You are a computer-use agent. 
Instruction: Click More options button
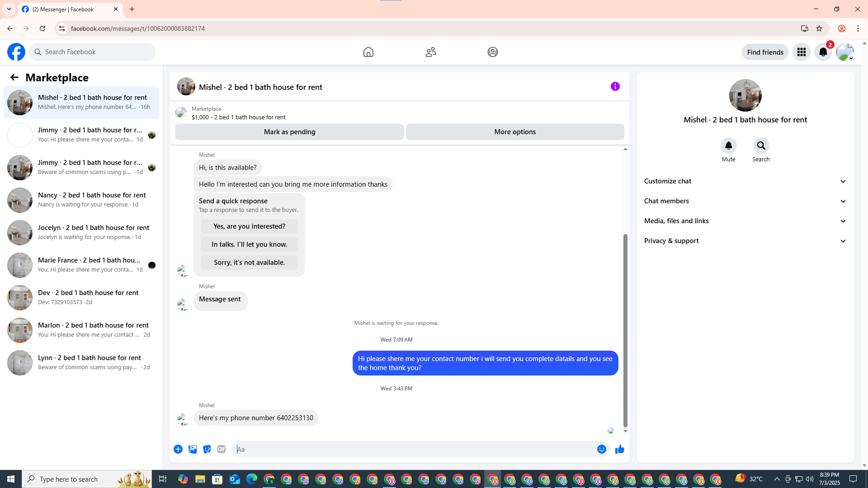point(514,132)
